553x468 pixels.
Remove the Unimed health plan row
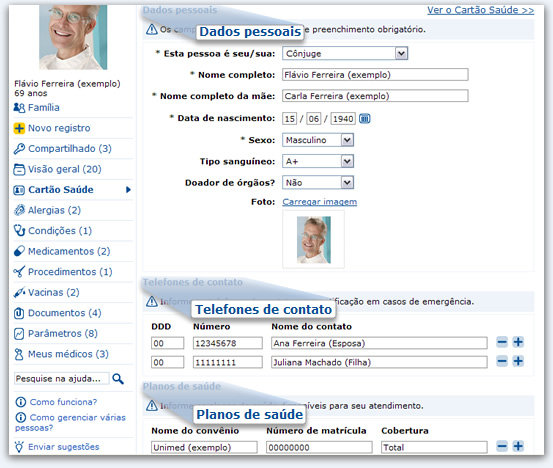coord(502,446)
